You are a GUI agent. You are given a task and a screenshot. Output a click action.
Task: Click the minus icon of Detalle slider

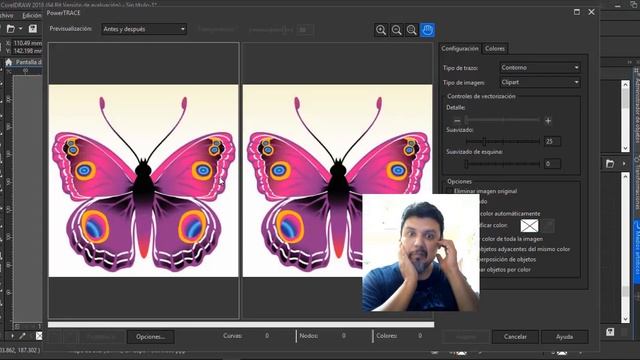pyautogui.click(x=457, y=121)
